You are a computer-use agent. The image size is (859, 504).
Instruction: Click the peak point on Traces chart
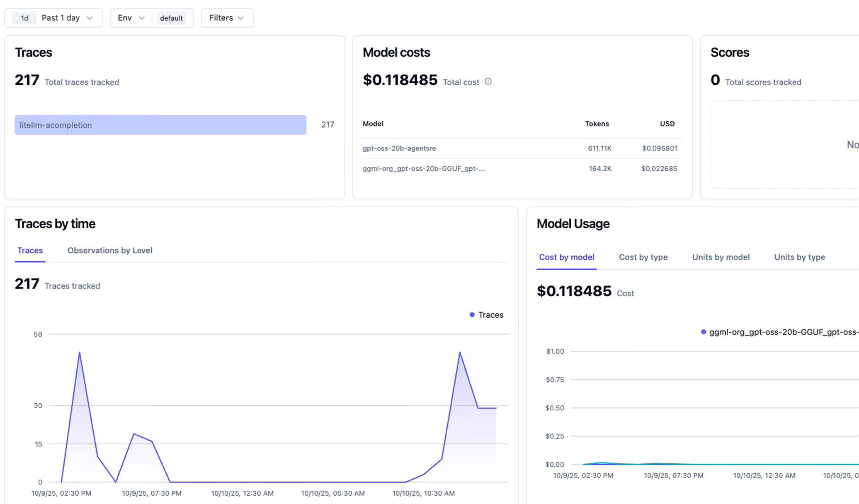pos(80,353)
